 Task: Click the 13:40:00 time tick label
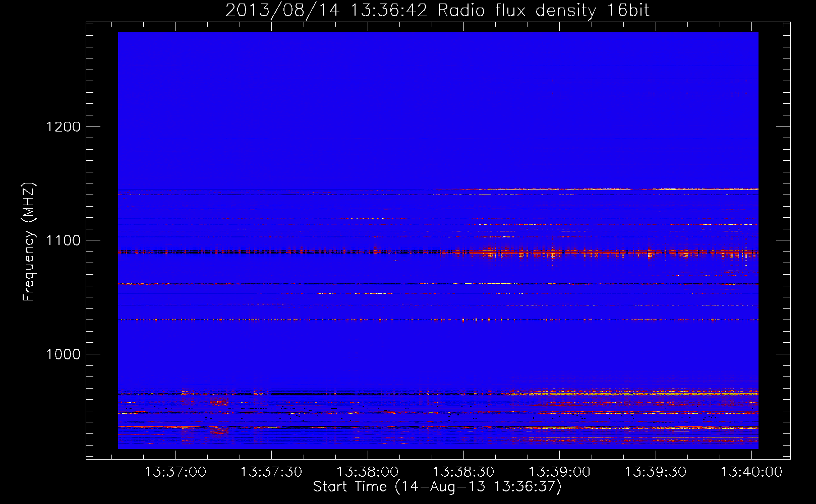click(x=751, y=472)
